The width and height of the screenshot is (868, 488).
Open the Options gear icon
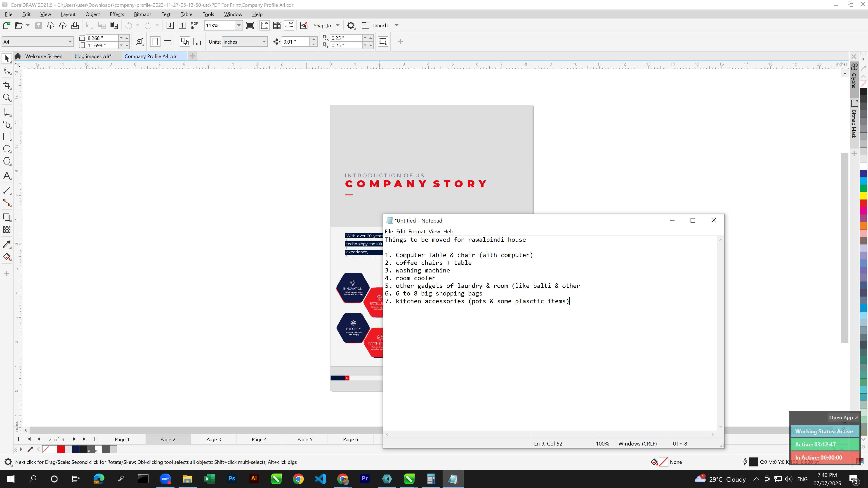pyautogui.click(x=351, y=26)
